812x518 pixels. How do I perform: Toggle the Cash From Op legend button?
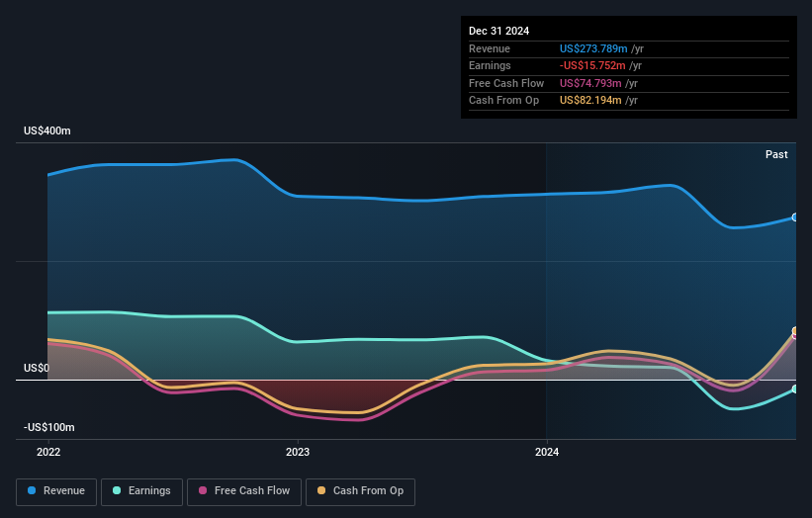pos(360,491)
